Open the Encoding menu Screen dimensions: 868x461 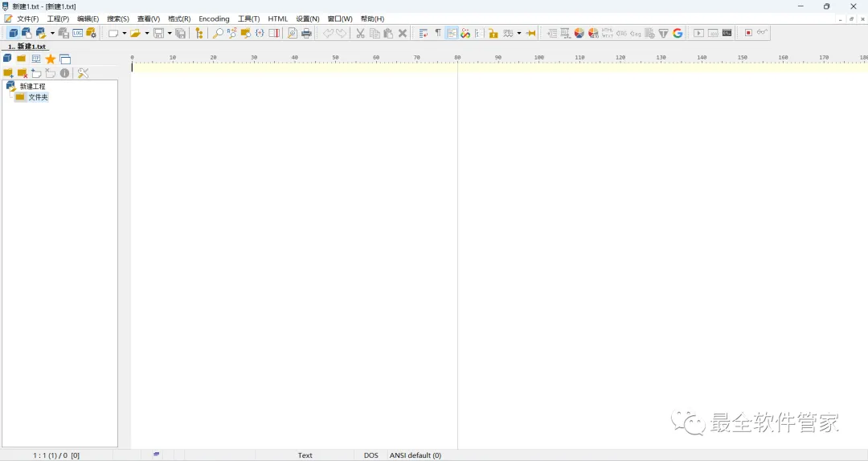click(215, 18)
